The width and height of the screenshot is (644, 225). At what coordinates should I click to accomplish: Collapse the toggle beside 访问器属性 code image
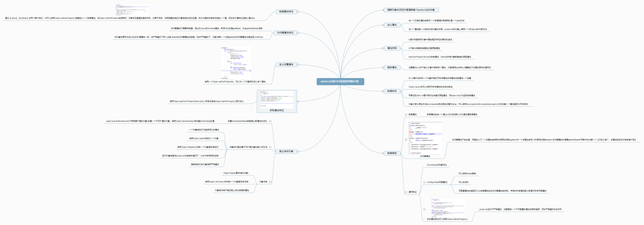coord(406,140)
